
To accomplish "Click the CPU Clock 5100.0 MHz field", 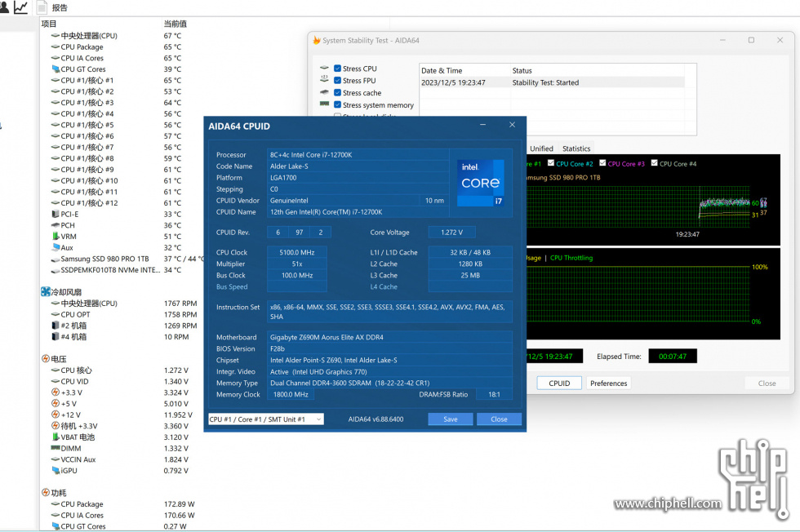I will [x=297, y=252].
